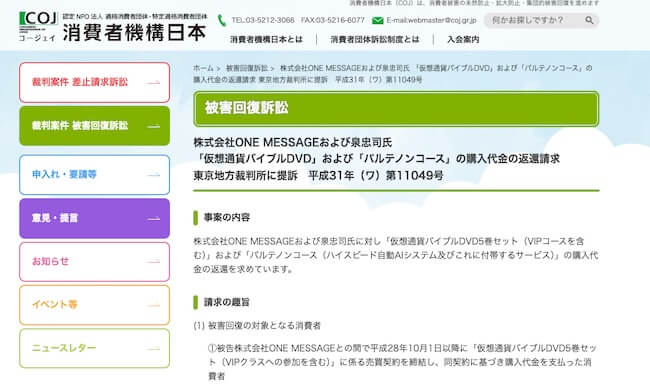Click arrow on 申入れ・要請等 button
650x387 pixels.
(153, 175)
